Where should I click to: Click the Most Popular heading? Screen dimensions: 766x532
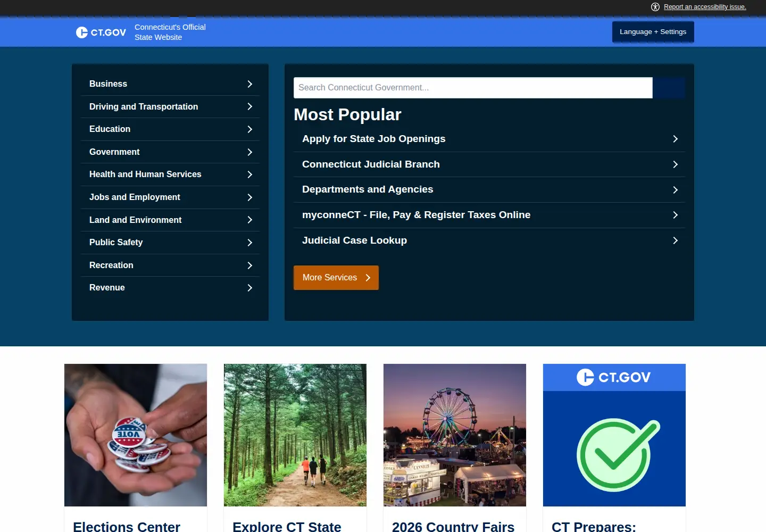click(347, 114)
